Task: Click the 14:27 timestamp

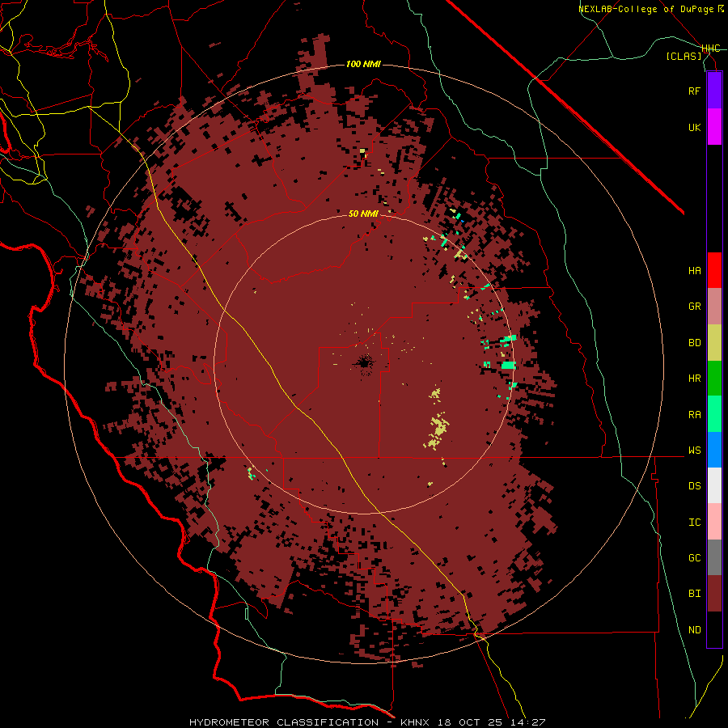Action: click(x=529, y=722)
